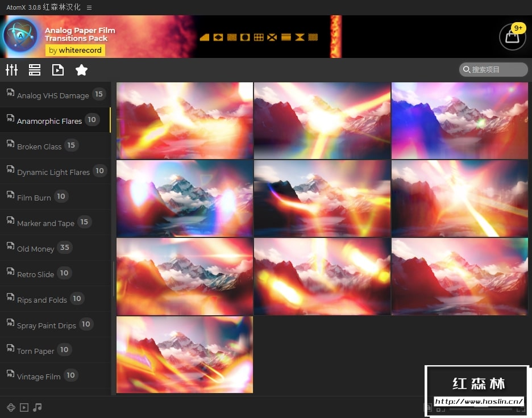The height and width of the screenshot is (418, 532).
Task: Click the AtomX atom logo in banner
Action: click(x=20, y=35)
